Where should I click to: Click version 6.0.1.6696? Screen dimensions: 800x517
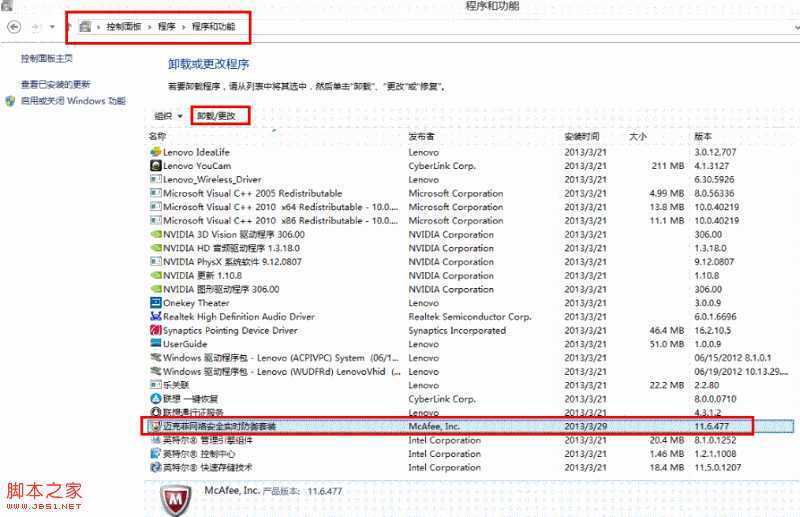[x=715, y=316]
